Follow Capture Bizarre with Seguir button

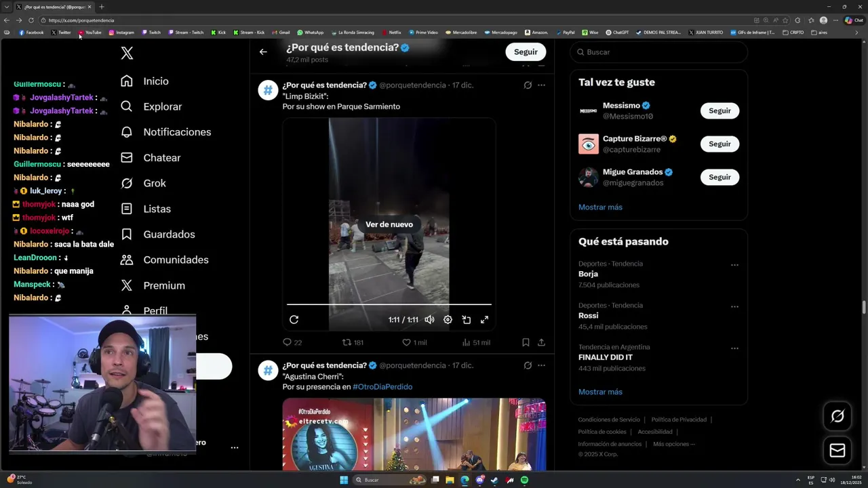[x=719, y=144]
